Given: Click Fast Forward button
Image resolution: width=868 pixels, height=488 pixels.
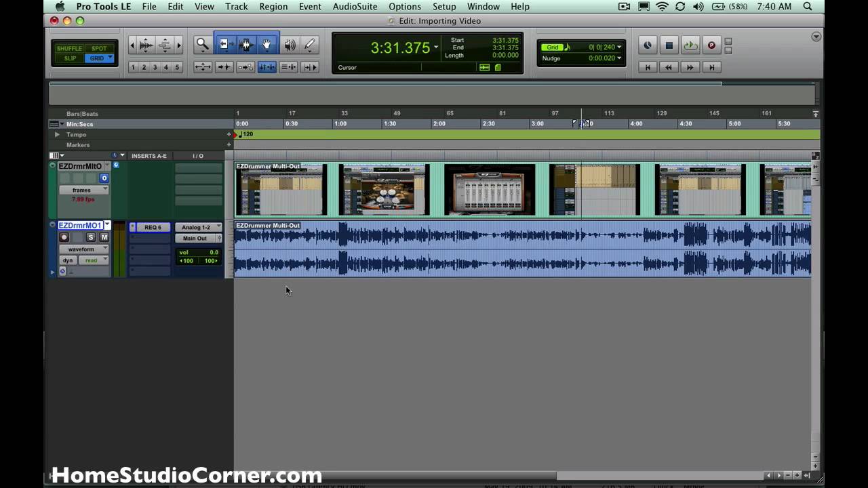Looking at the screenshot, I should (x=690, y=67).
